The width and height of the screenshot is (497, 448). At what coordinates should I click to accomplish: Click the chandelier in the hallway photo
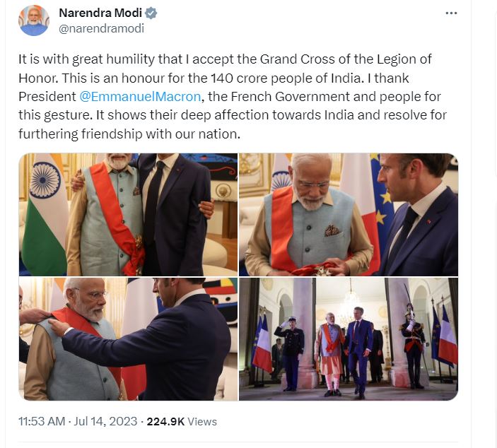(351, 304)
